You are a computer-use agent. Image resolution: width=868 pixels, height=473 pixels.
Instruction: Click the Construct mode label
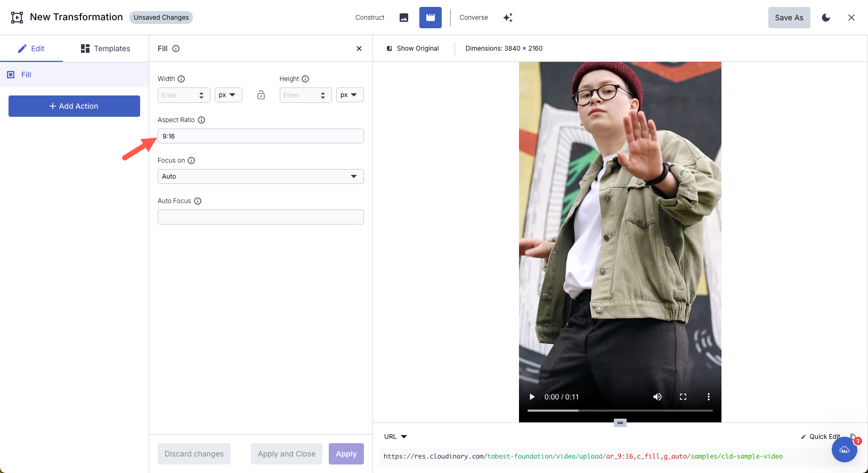pyautogui.click(x=370, y=18)
